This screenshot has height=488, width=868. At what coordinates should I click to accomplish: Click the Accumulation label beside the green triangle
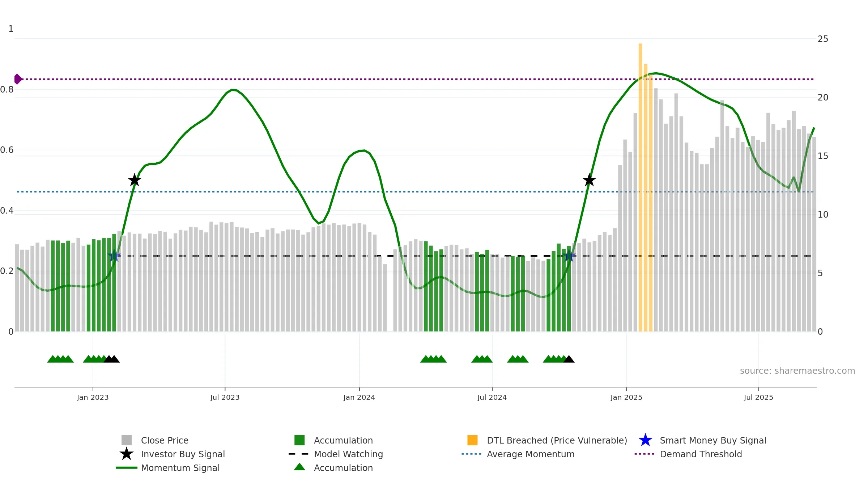tap(343, 468)
